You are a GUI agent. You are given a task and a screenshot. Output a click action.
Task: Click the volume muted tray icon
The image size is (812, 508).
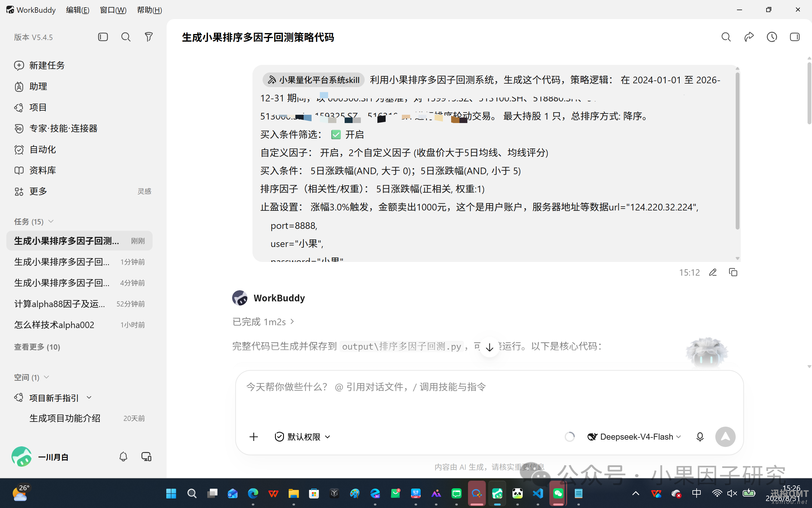pyautogui.click(x=732, y=493)
